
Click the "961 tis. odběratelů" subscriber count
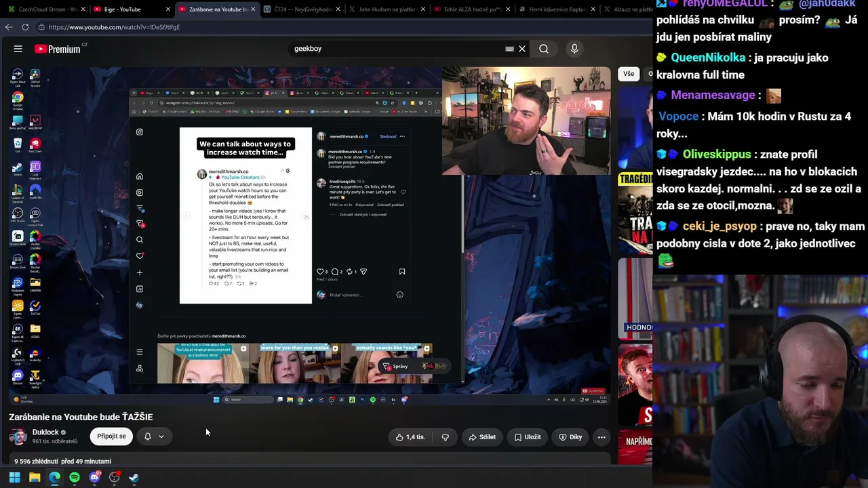coord(55,442)
